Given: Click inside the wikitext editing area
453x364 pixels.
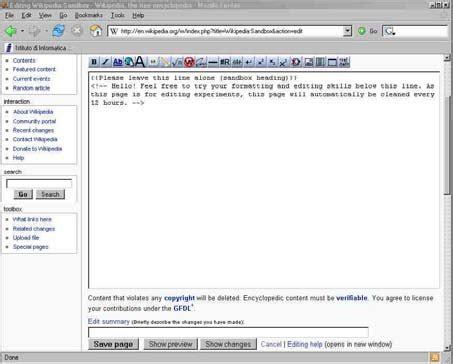Looking at the screenshot, I should pyautogui.click(x=264, y=180).
